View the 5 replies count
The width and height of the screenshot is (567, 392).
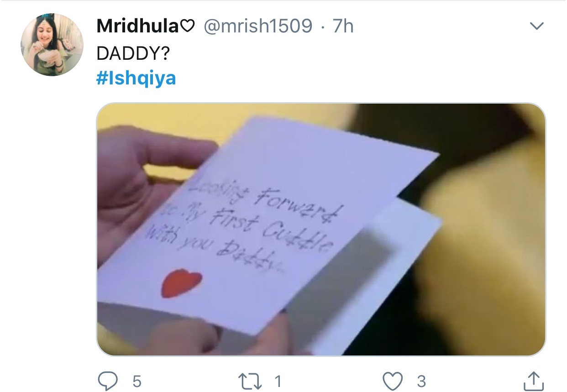tap(137, 381)
